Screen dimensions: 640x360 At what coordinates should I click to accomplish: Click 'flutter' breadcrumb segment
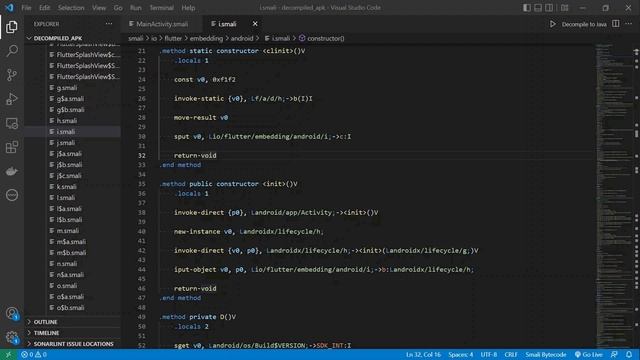coord(173,38)
